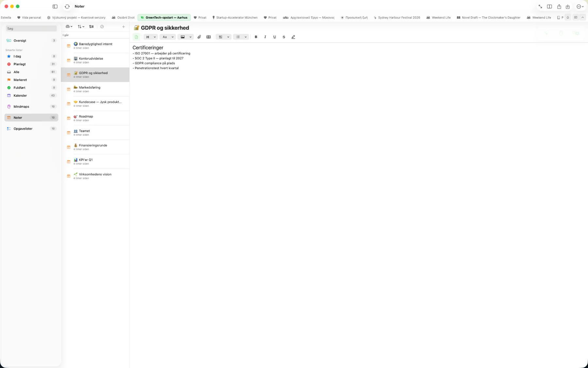Toggle the split view columns icon
588x368 pixels.
tap(549, 7)
